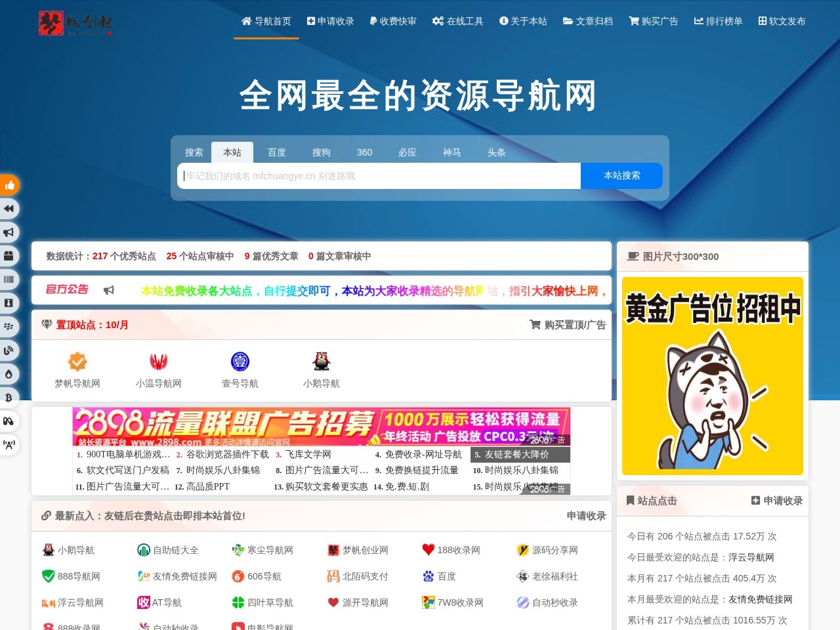Switch to 搜狗 search tab
This screenshot has width=840, height=630.
322,152
